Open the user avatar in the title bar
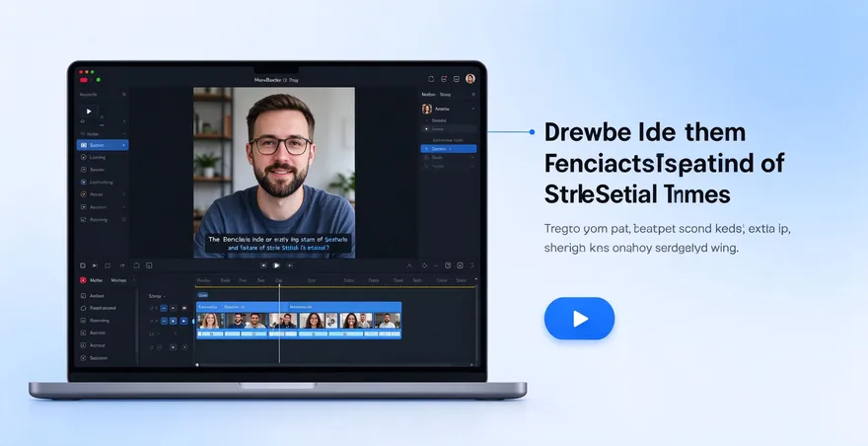Image resolution: width=868 pixels, height=446 pixels. pos(470,79)
